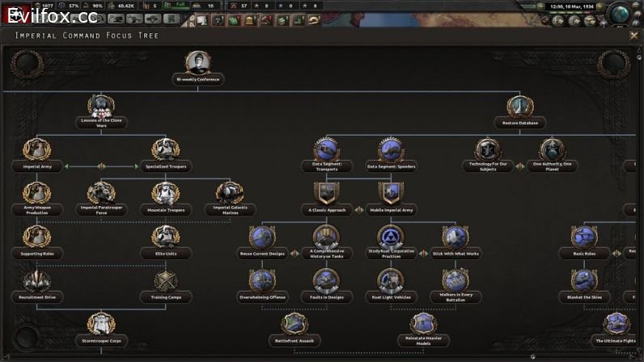Pick the Technology For Our Subjects focus
The height and width of the screenshot is (362, 644).
[x=487, y=150]
